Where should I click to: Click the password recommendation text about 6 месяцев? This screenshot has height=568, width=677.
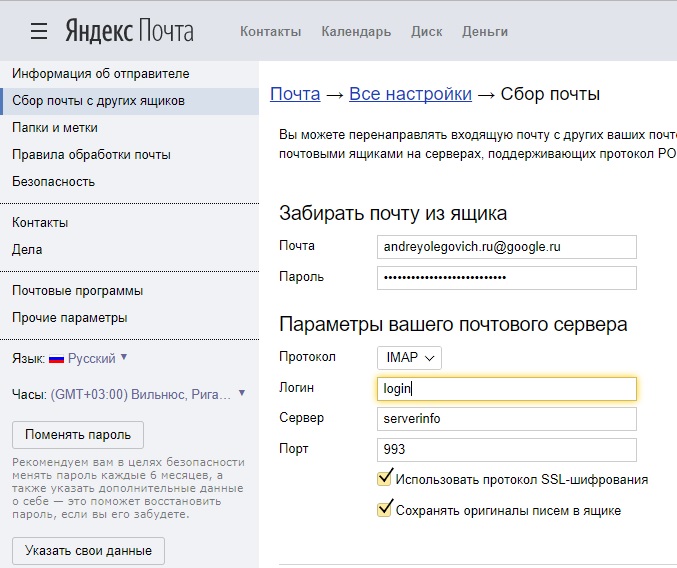click(x=128, y=488)
